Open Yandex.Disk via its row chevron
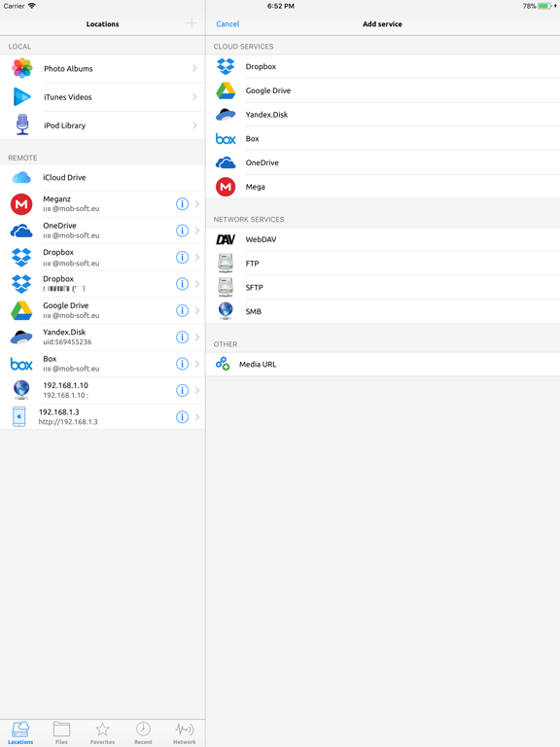560x747 pixels. [x=196, y=338]
